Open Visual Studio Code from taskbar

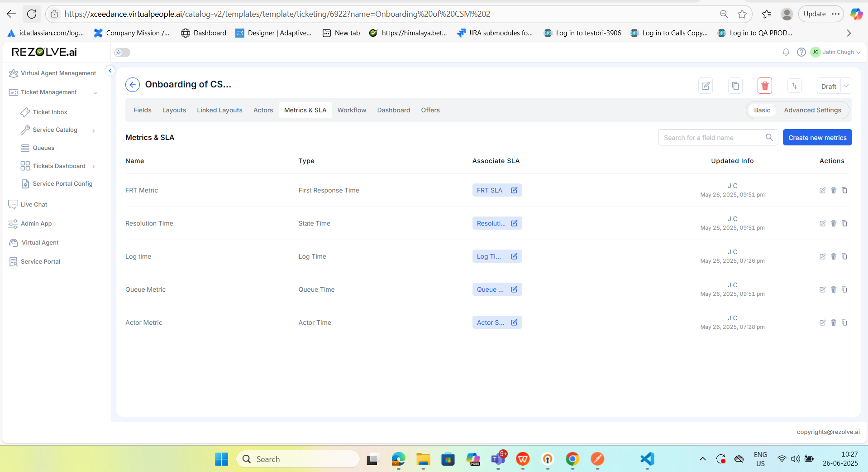coord(647,459)
